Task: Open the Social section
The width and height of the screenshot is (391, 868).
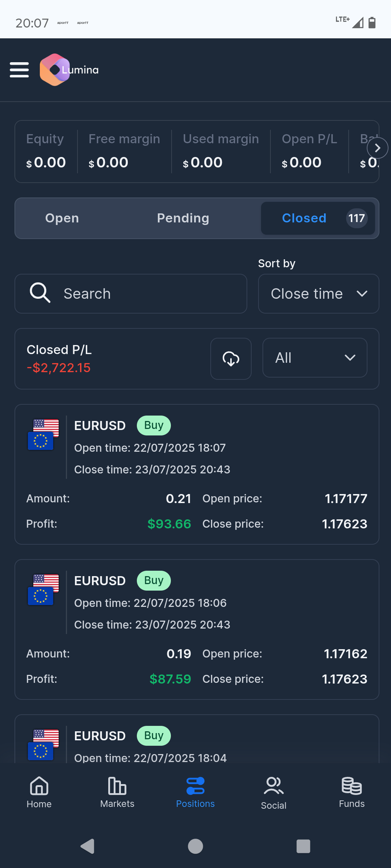Action: point(274,792)
